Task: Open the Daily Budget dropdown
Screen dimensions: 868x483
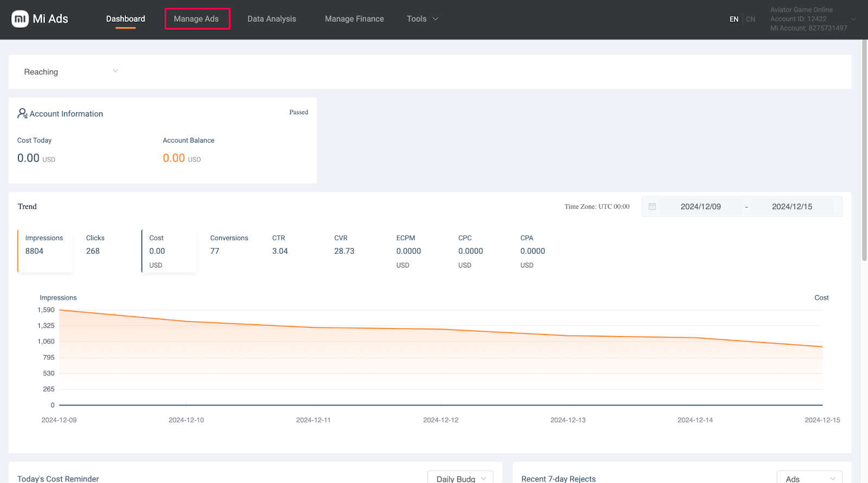Action: [x=460, y=478]
